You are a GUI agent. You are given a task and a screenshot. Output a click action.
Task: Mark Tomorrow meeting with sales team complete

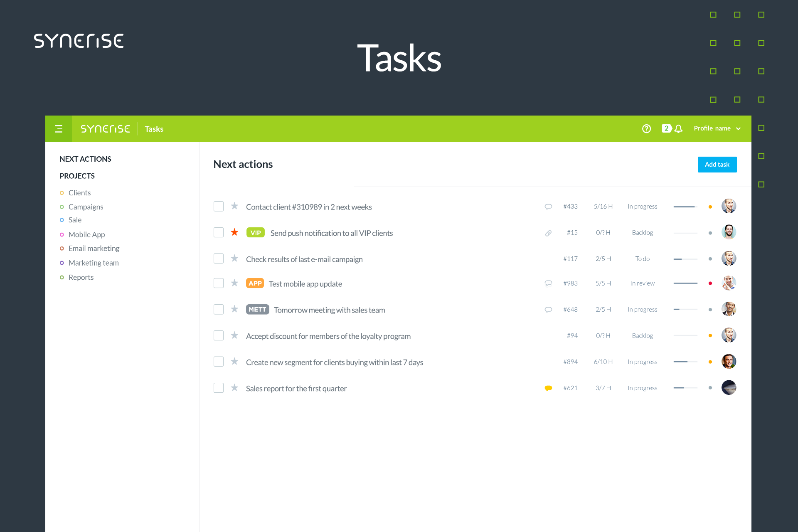[x=219, y=309]
